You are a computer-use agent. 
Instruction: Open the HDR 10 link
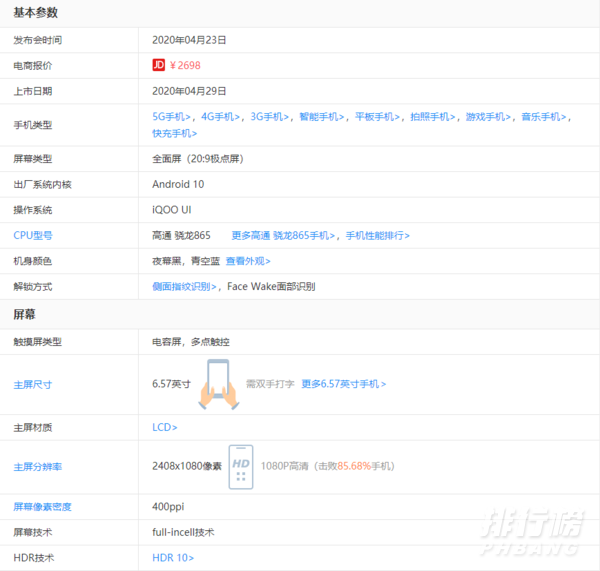pos(173,558)
